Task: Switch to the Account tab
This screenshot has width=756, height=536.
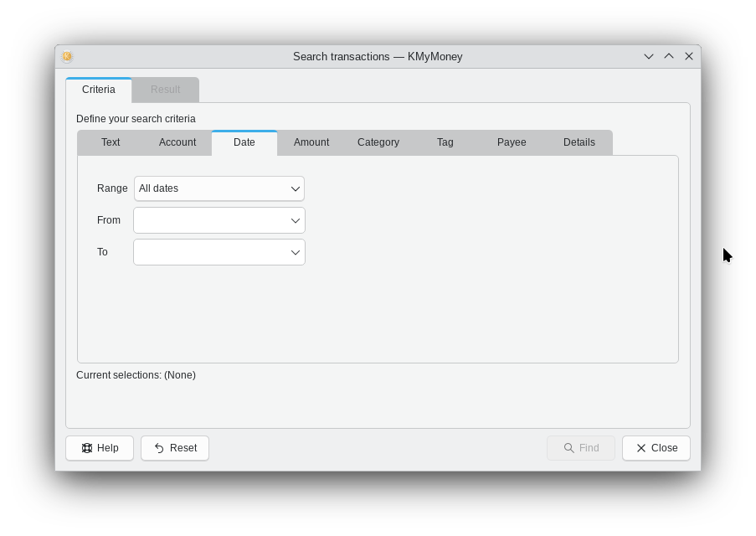Action: [x=177, y=143]
